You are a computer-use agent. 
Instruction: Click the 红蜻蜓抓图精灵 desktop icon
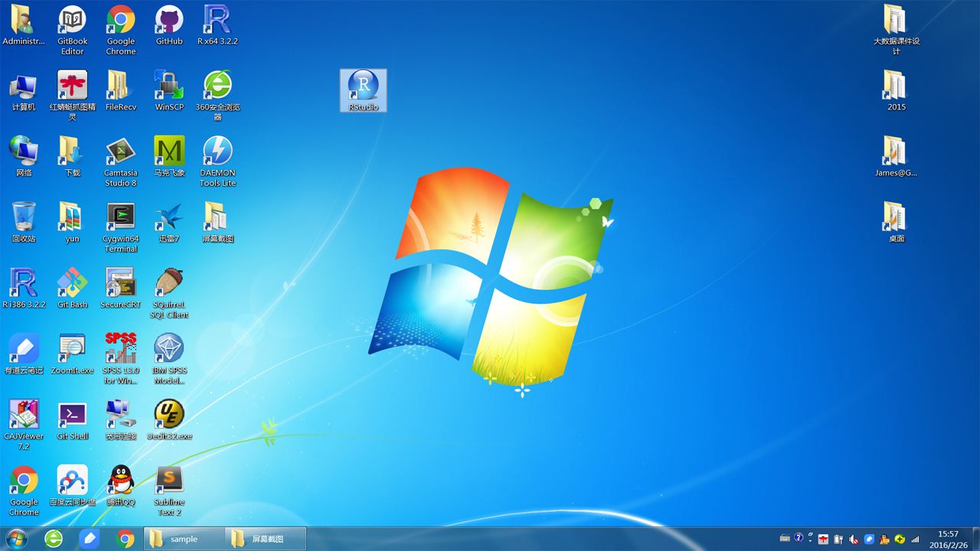pos(73,96)
